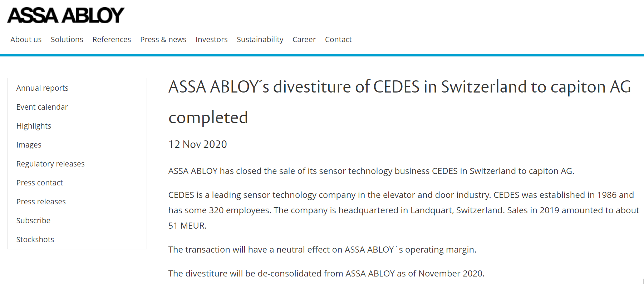Select the Investors nav item
Screen dimensions: 644x284
pyautogui.click(x=211, y=39)
